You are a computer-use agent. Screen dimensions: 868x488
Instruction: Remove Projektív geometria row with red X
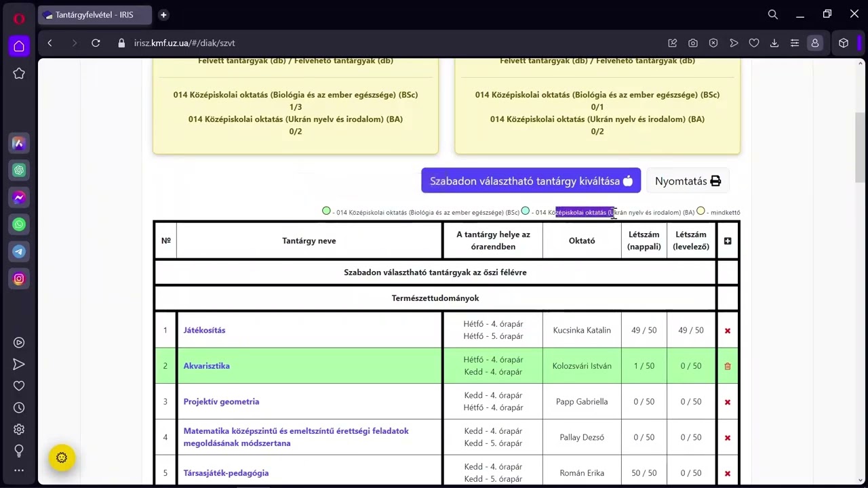pyautogui.click(x=728, y=402)
